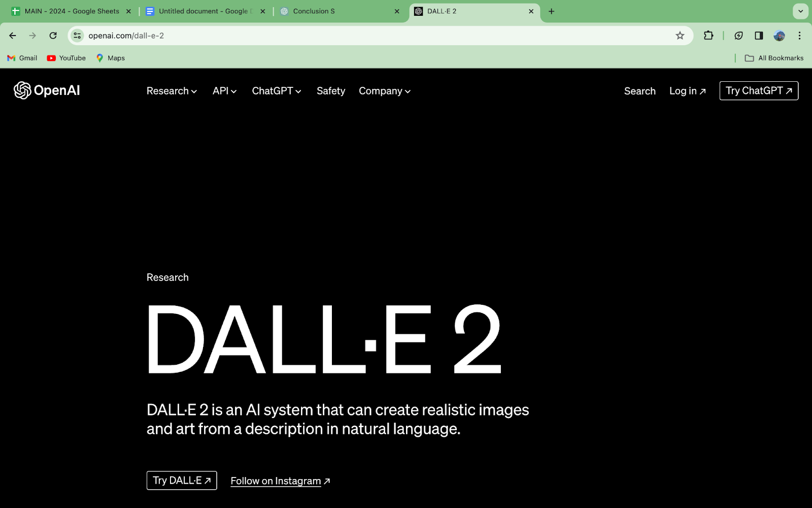Close the DALL·E 2 tab
Viewport: 812px width, 508px height.
[531, 11]
